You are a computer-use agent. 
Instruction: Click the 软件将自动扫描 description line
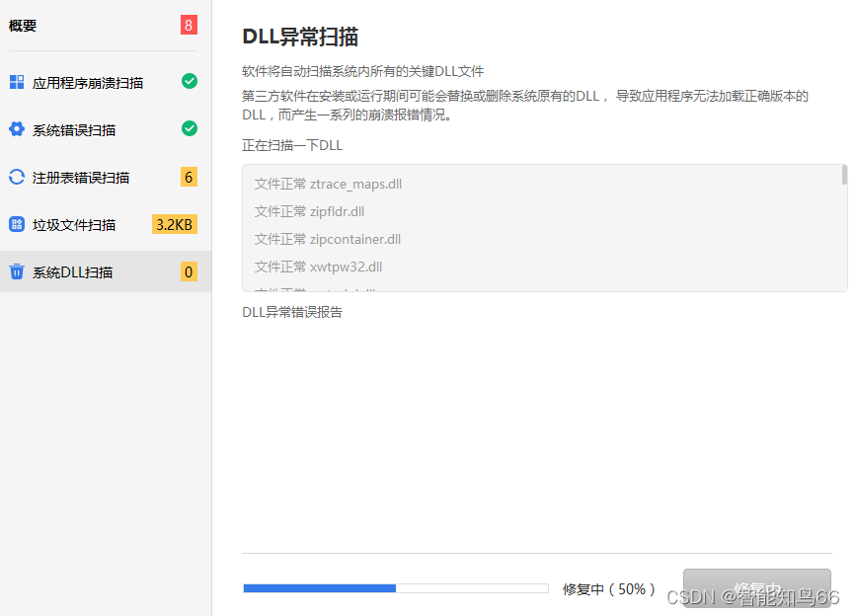[363, 71]
